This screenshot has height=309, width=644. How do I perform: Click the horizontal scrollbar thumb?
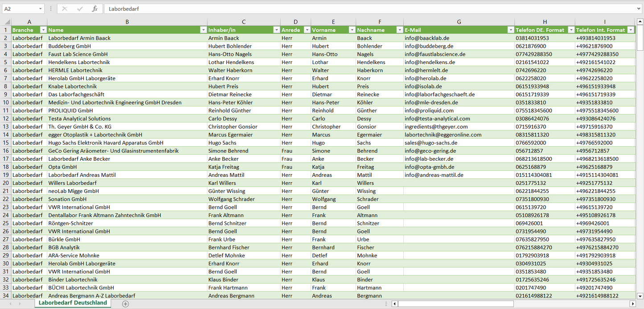coord(455,304)
